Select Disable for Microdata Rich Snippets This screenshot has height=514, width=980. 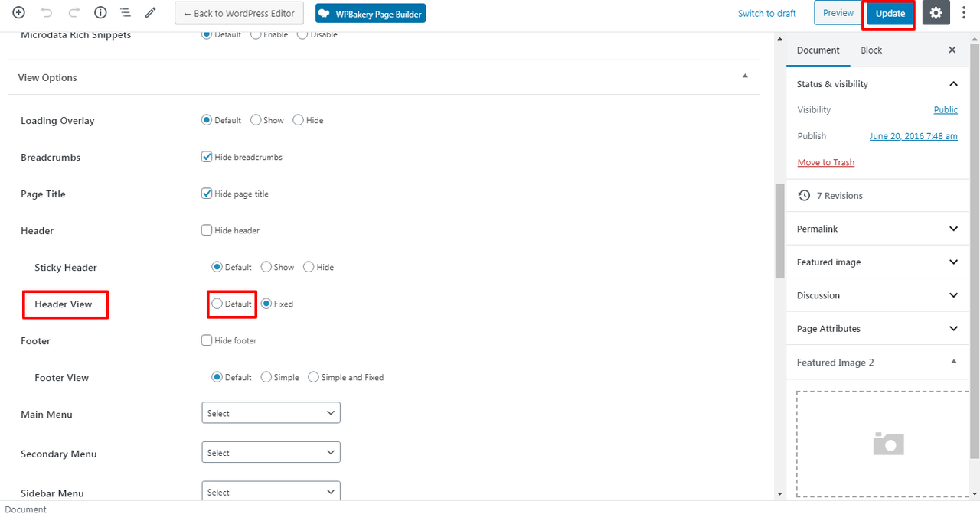coord(302,34)
